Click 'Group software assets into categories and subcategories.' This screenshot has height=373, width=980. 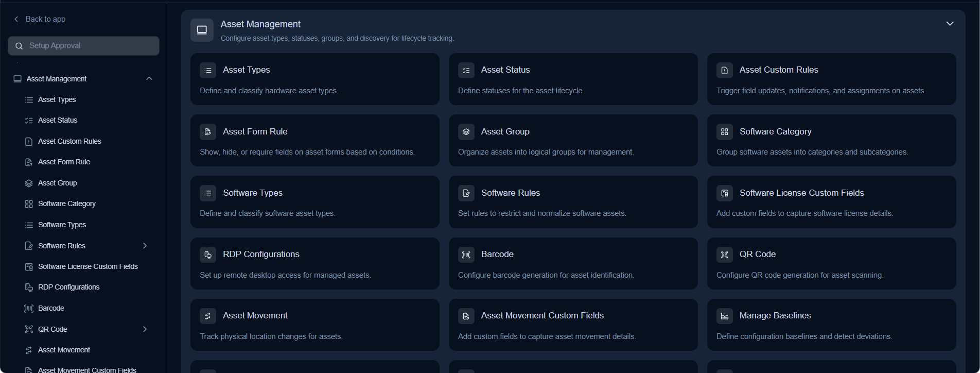point(812,152)
